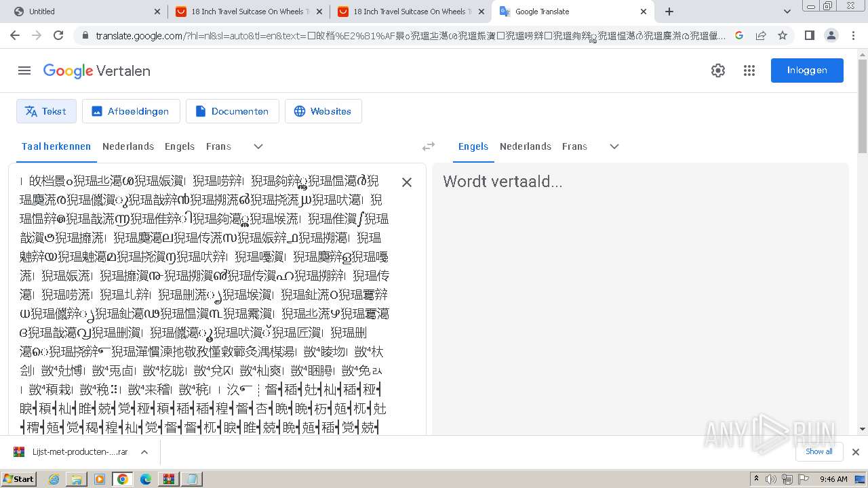Select Taal herkennen source language
The height and width of the screenshot is (488, 868).
[x=56, y=146]
